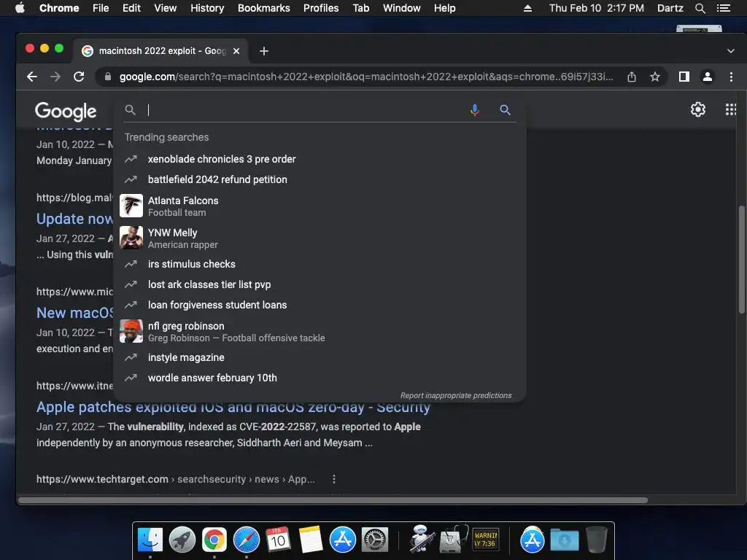
Task: Choose the Atlanta Falcons suggestion
Action: (x=320, y=206)
